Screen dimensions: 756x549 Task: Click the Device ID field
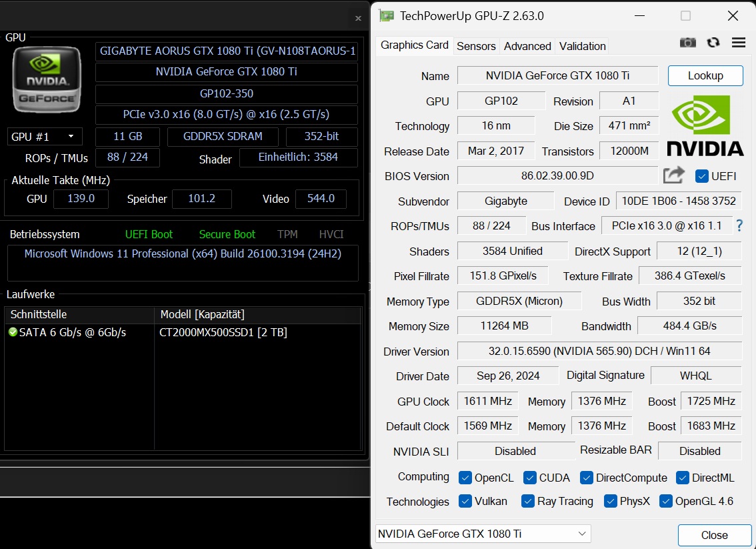pos(679,201)
